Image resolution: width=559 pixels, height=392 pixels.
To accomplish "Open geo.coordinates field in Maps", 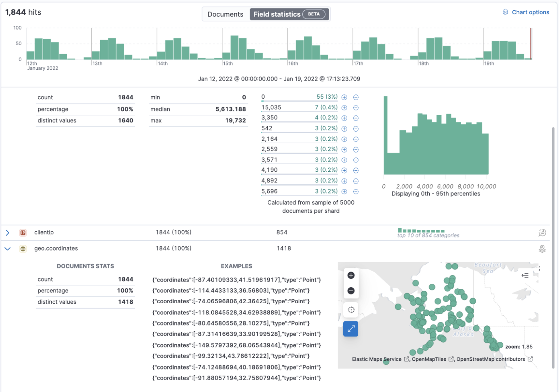I will pyautogui.click(x=542, y=249).
